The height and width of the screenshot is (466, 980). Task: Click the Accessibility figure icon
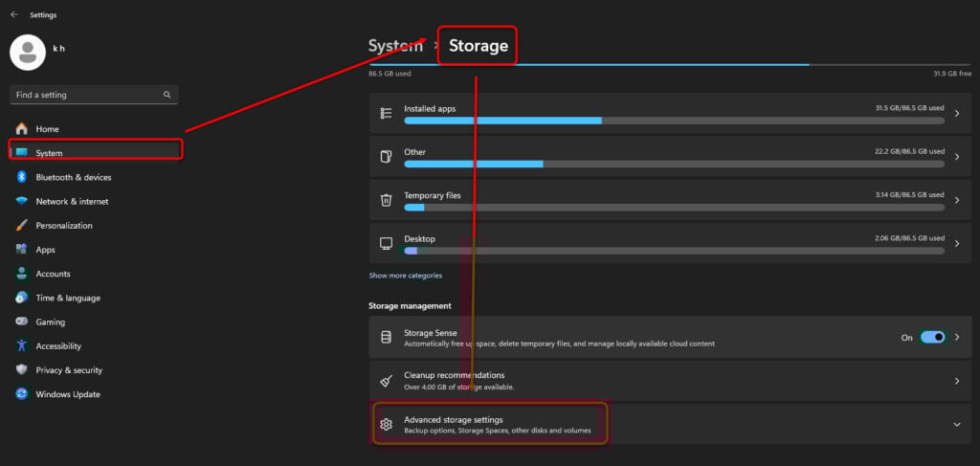click(22, 346)
